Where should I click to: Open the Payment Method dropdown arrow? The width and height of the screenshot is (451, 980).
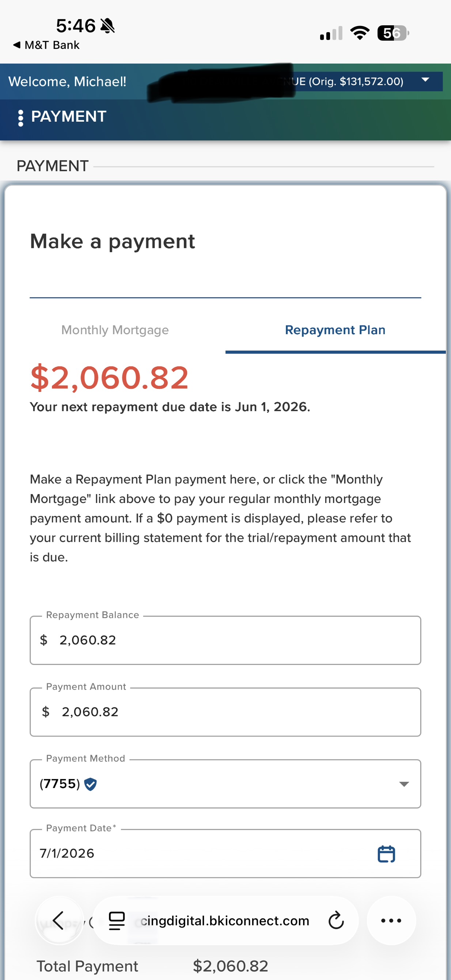point(404,784)
